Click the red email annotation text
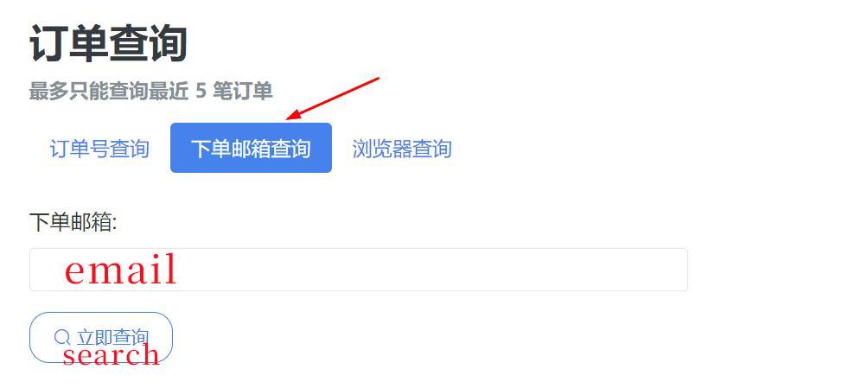The height and width of the screenshot is (388, 868). 121,270
